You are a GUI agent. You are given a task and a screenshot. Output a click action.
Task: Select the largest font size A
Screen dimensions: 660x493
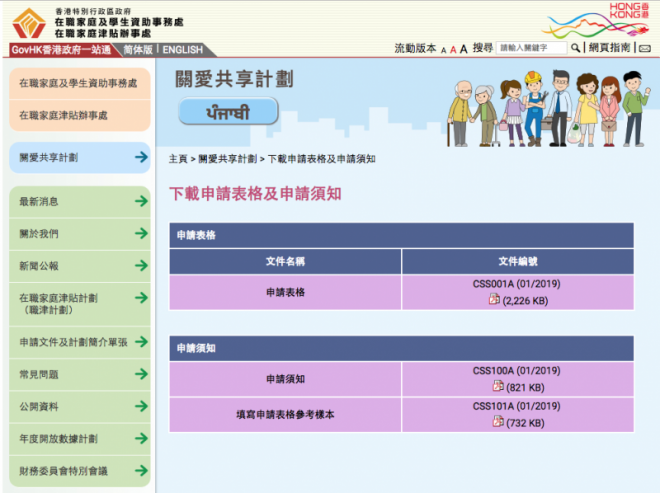coord(464,48)
